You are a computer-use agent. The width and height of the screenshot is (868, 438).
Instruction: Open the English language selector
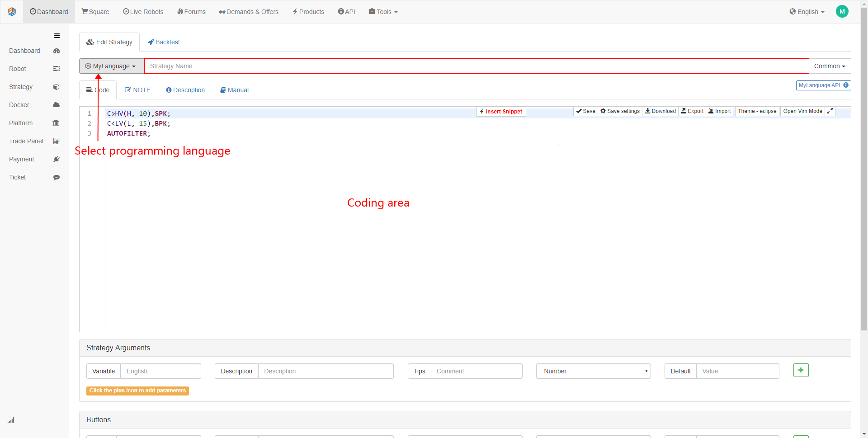click(x=807, y=12)
